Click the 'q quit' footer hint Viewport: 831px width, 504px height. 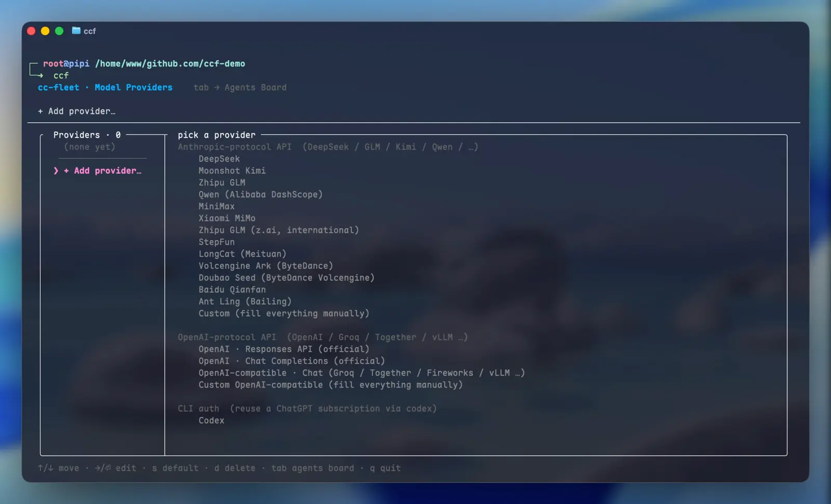pos(385,468)
